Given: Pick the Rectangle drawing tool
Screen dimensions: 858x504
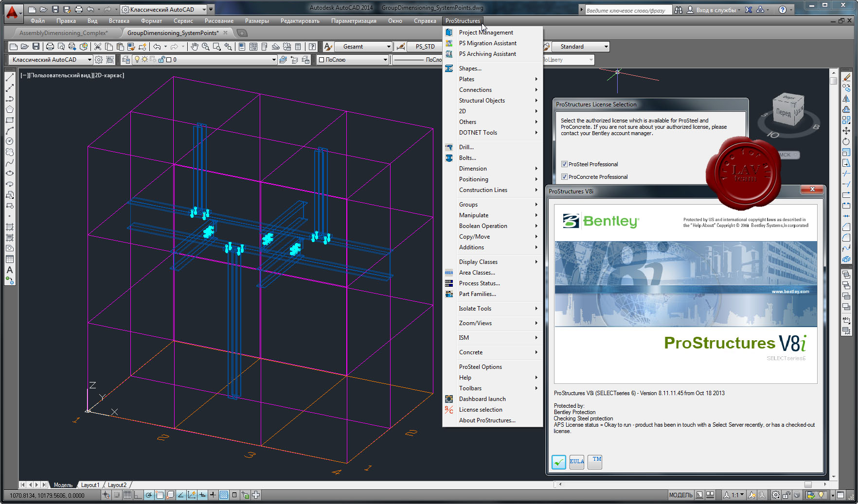Looking at the screenshot, I should [9, 120].
